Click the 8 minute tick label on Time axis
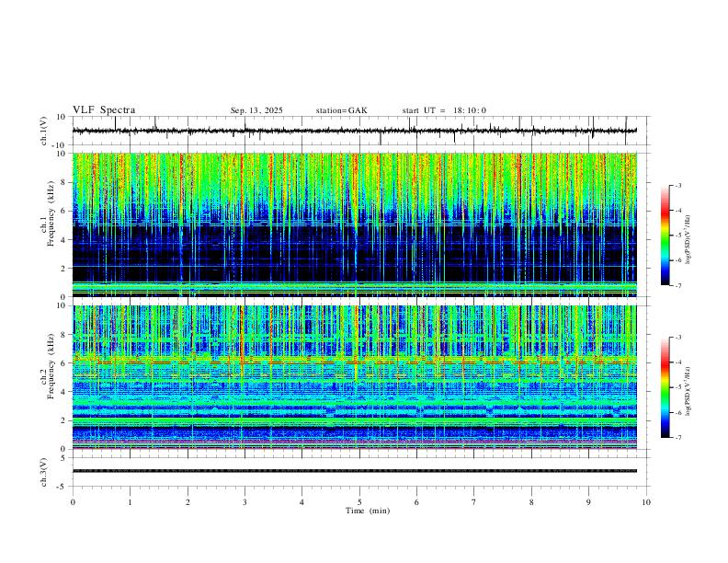The image size is (728, 563). [x=531, y=502]
